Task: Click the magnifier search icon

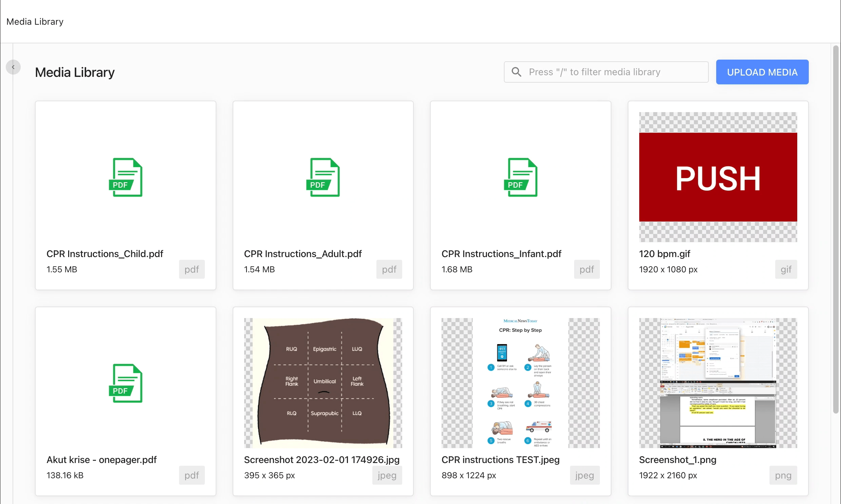Action: [516, 72]
